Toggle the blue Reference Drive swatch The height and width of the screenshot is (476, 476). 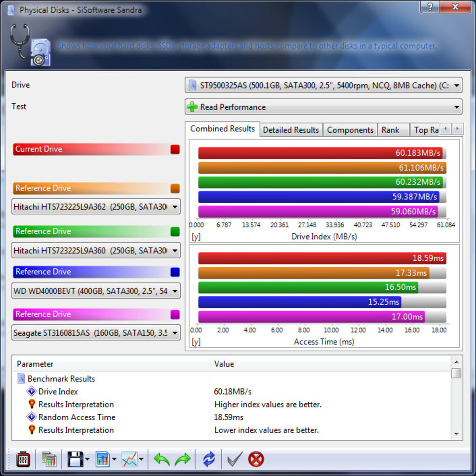(175, 272)
